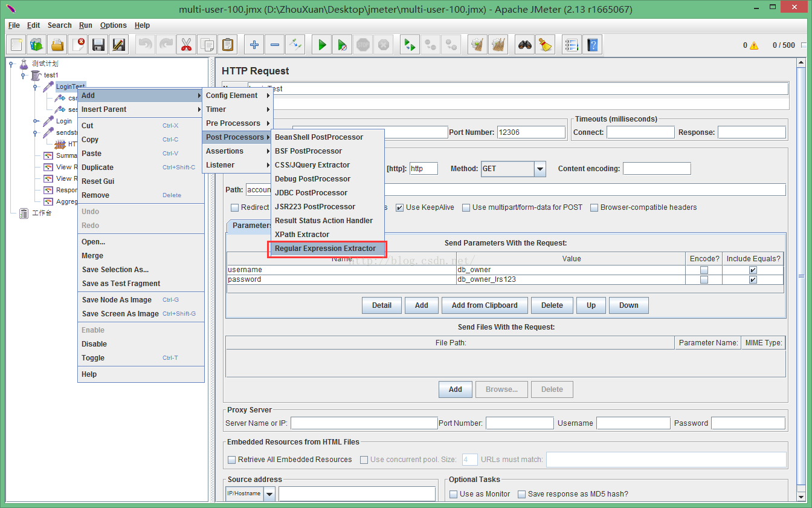Start the test with green play icon

pyautogui.click(x=322, y=45)
